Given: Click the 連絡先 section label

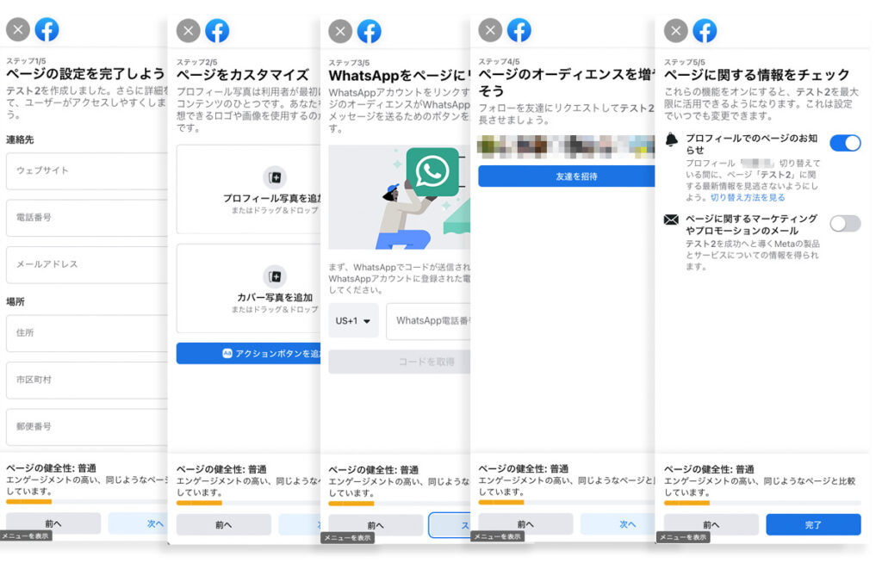Looking at the screenshot, I should (x=21, y=140).
